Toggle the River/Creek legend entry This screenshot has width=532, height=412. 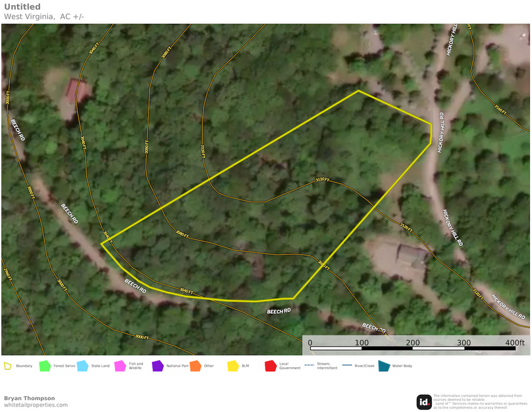pyautogui.click(x=348, y=365)
